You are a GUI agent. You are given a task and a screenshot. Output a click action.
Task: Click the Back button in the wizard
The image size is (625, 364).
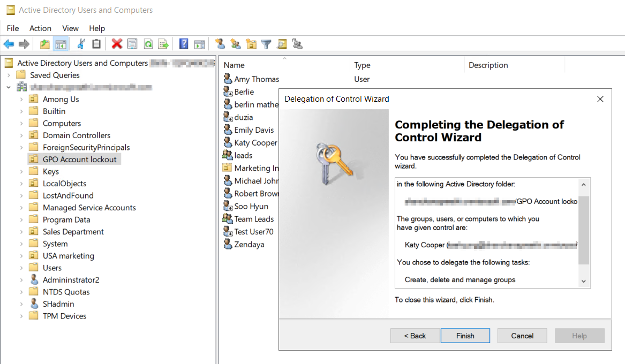tap(414, 336)
